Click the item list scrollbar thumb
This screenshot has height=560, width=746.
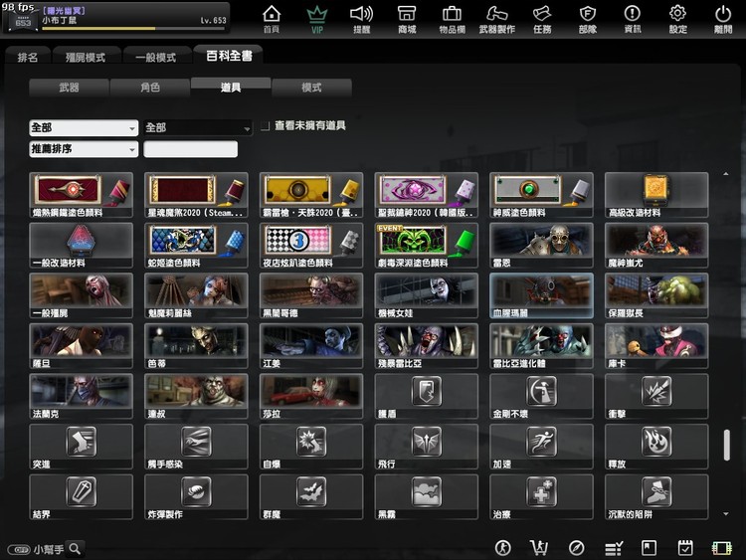[x=726, y=445]
